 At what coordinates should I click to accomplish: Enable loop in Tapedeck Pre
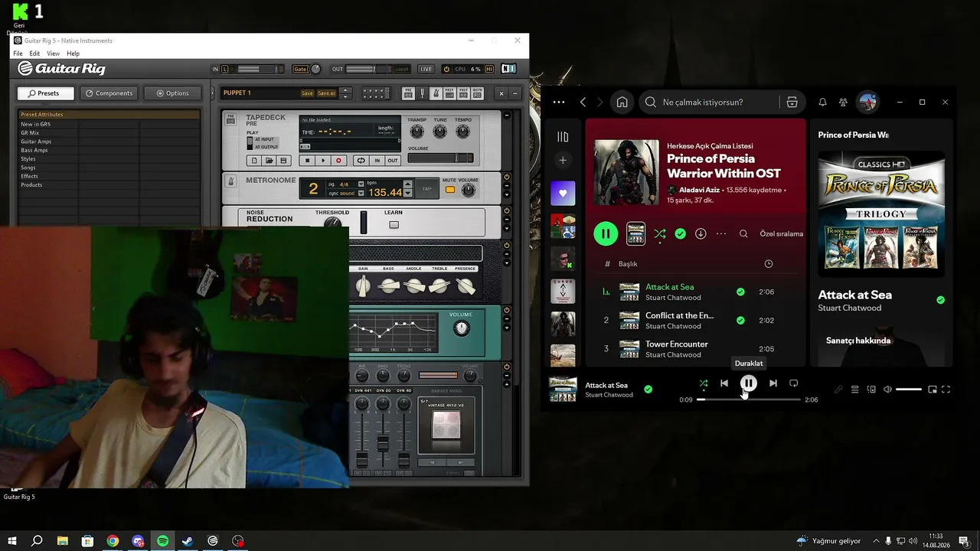pos(361,161)
